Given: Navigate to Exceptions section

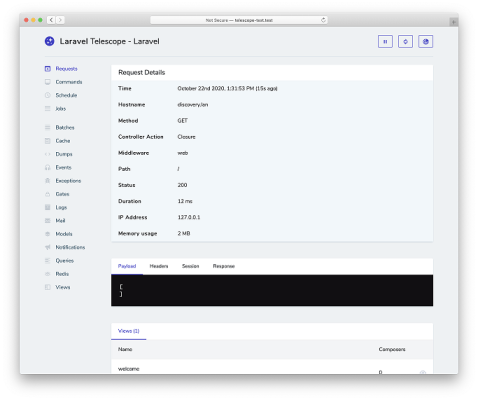Looking at the screenshot, I should coord(68,181).
